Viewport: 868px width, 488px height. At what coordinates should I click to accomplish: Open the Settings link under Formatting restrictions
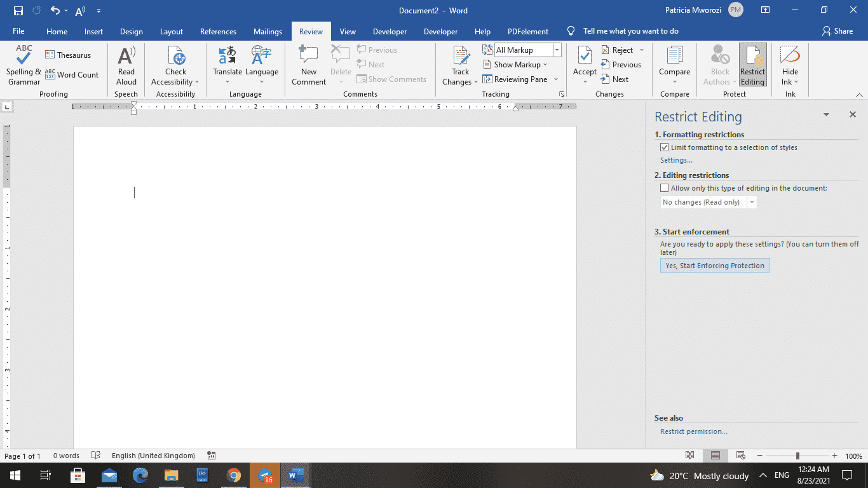(x=675, y=159)
